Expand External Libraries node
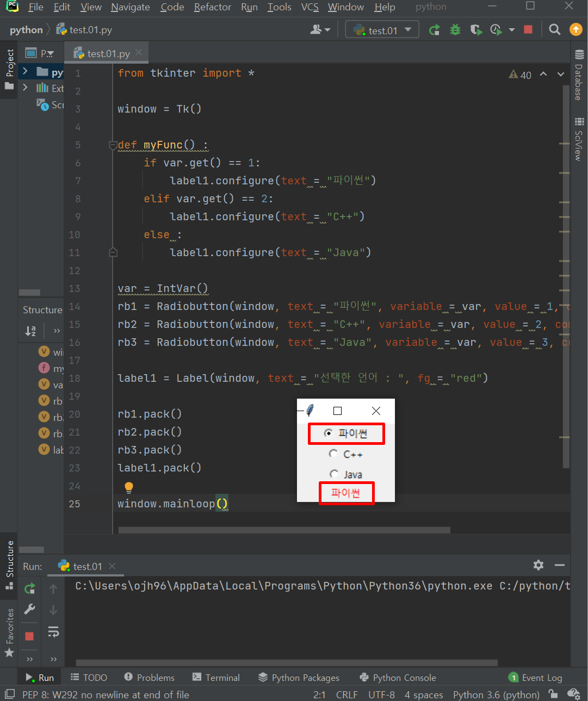Screen dimensions: 588x701 tap(25, 88)
